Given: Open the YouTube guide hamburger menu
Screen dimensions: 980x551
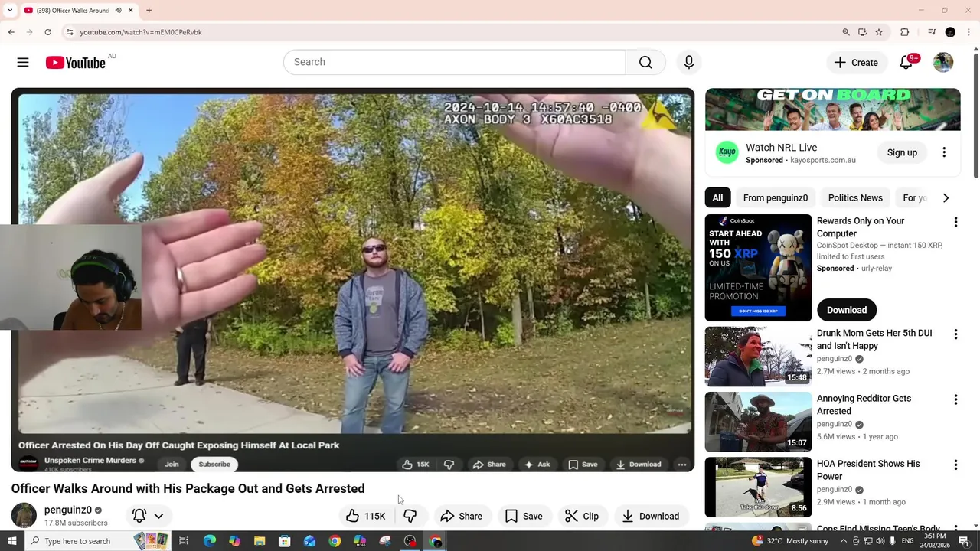Looking at the screenshot, I should 23,63.
